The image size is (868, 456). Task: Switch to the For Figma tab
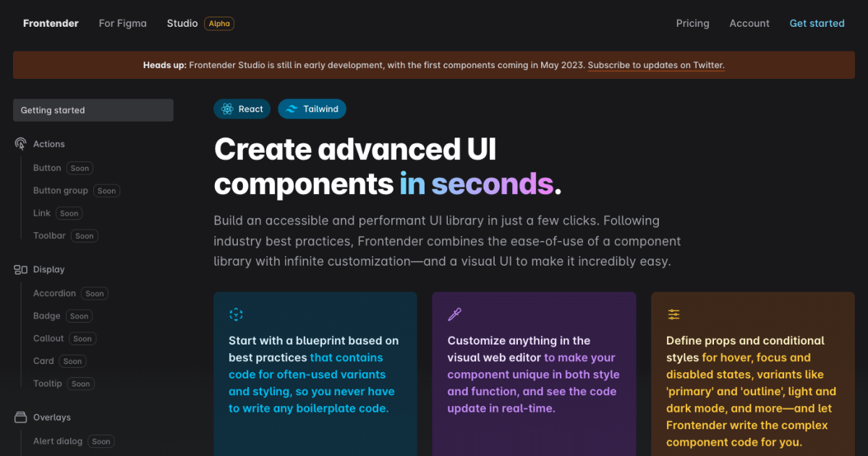click(122, 23)
